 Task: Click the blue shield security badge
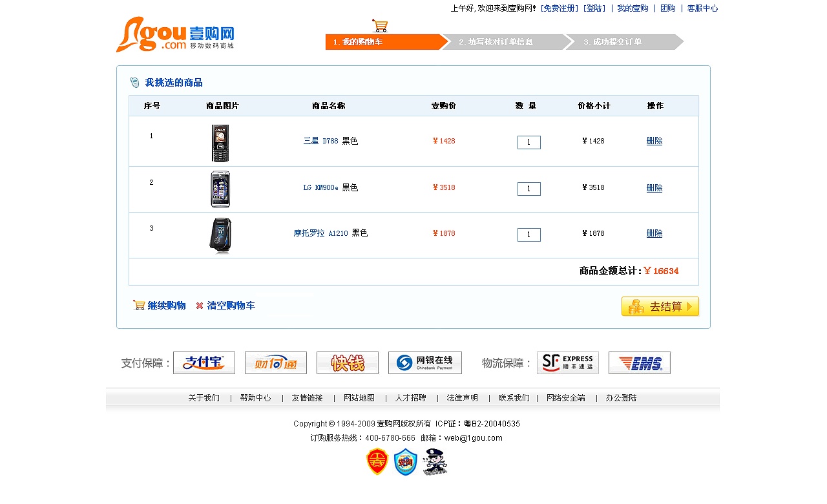[406, 462]
